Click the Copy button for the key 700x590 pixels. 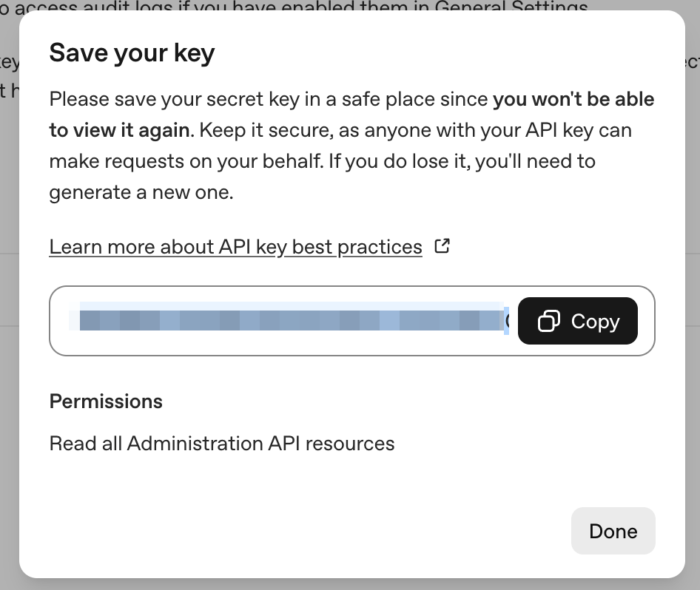[577, 321]
